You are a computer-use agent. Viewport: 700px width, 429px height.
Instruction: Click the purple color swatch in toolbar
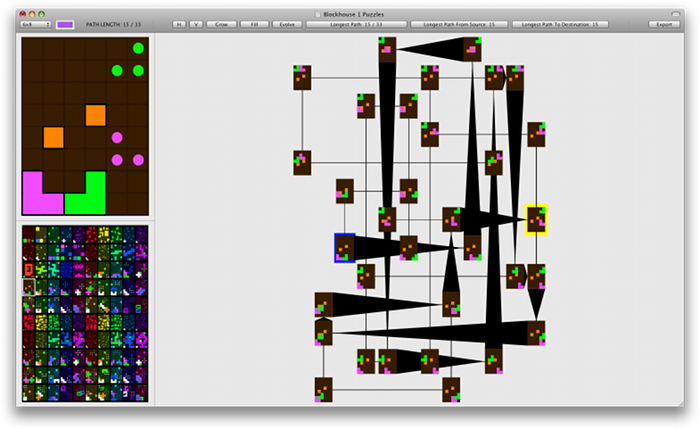[66, 24]
